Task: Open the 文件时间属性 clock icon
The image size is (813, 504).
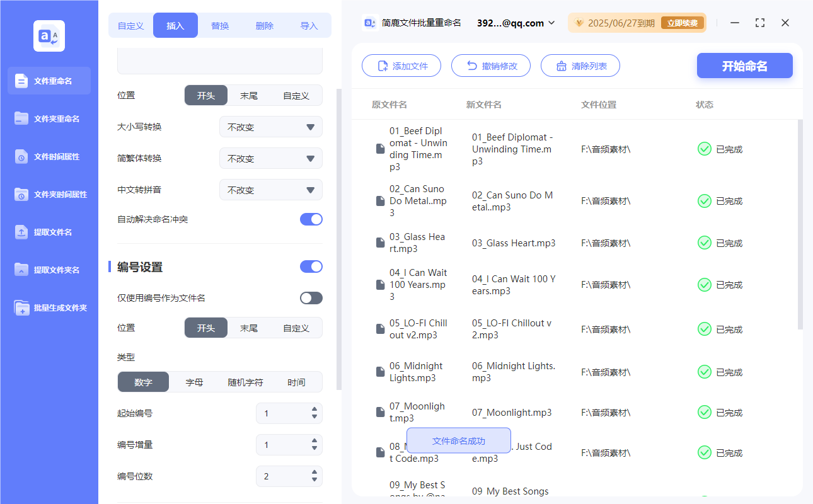Action: [21, 157]
